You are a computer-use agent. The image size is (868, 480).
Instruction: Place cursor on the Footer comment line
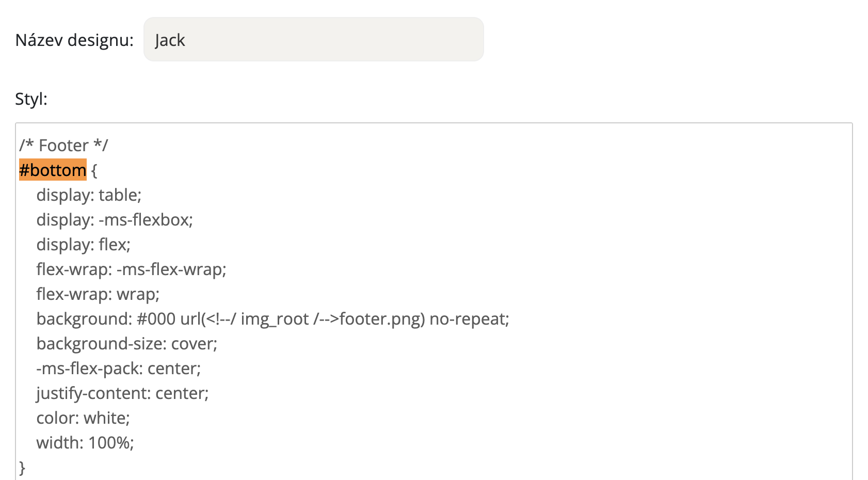pos(63,145)
